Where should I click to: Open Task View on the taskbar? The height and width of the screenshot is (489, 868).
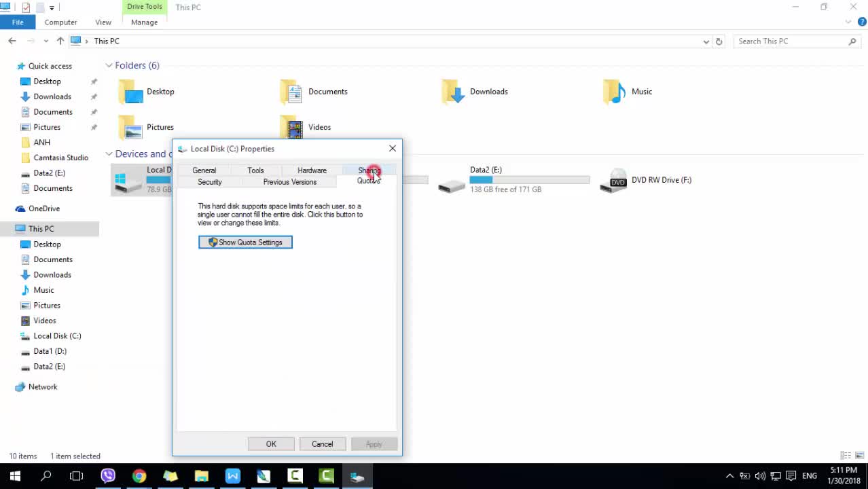coord(77,476)
